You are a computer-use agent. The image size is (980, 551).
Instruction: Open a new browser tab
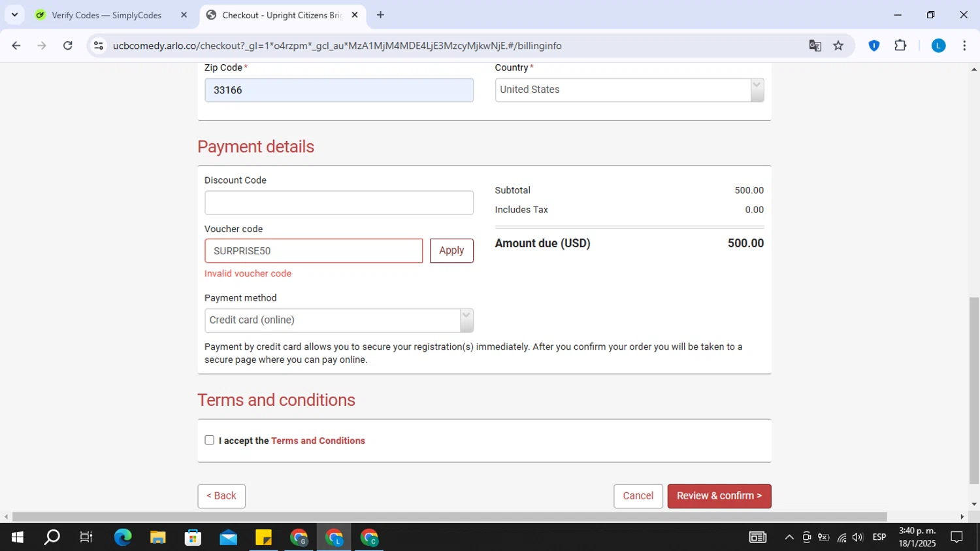coord(380,15)
